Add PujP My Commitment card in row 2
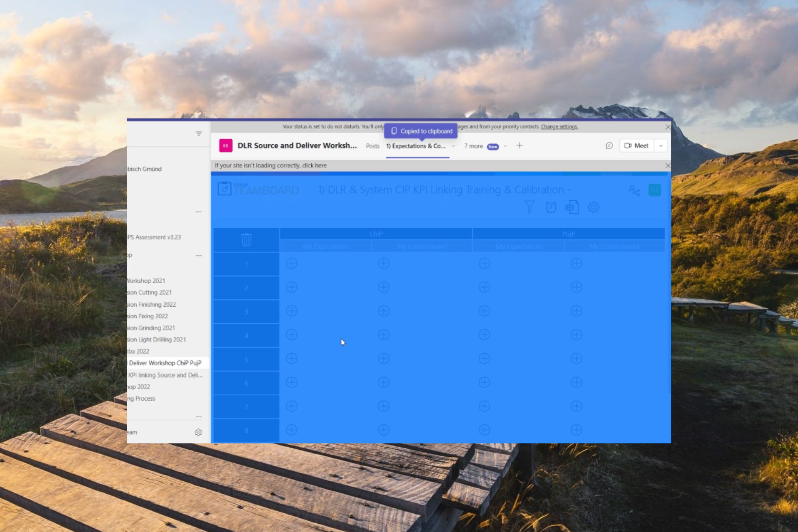 click(576, 287)
